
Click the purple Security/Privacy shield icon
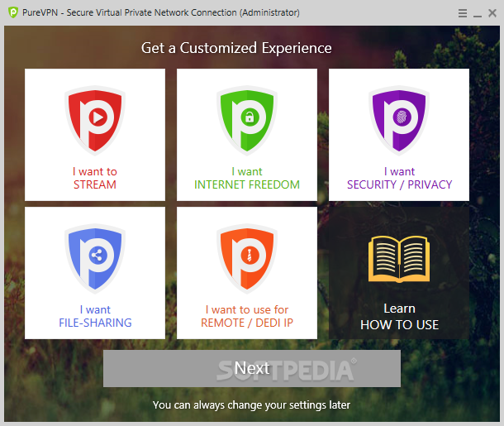click(x=399, y=120)
